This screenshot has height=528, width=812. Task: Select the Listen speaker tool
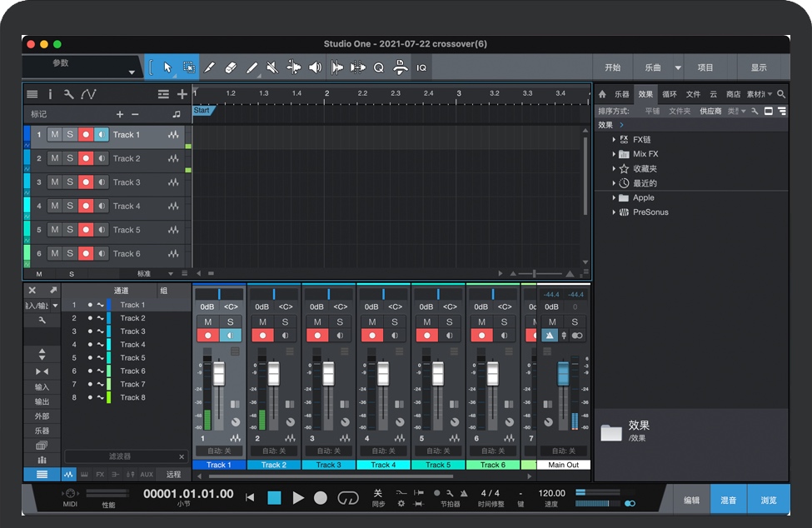[x=315, y=67]
